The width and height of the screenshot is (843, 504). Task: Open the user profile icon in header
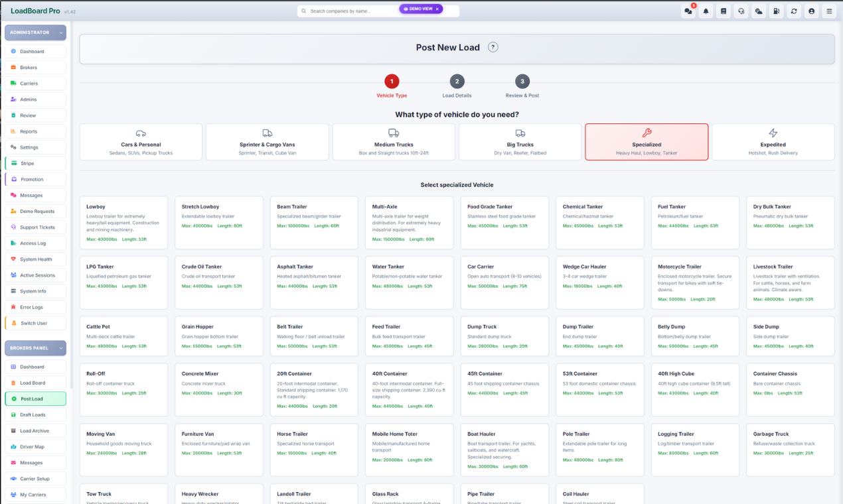pyautogui.click(x=811, y=11)
